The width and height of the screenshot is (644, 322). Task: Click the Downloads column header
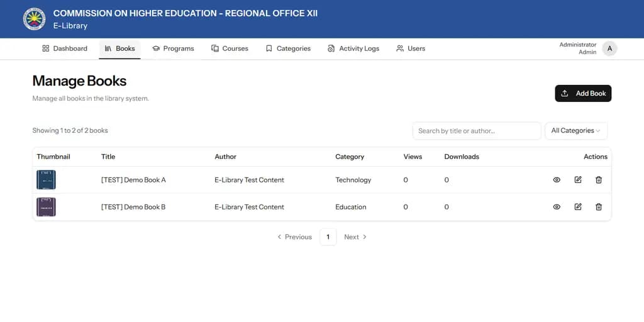[462, 157]
